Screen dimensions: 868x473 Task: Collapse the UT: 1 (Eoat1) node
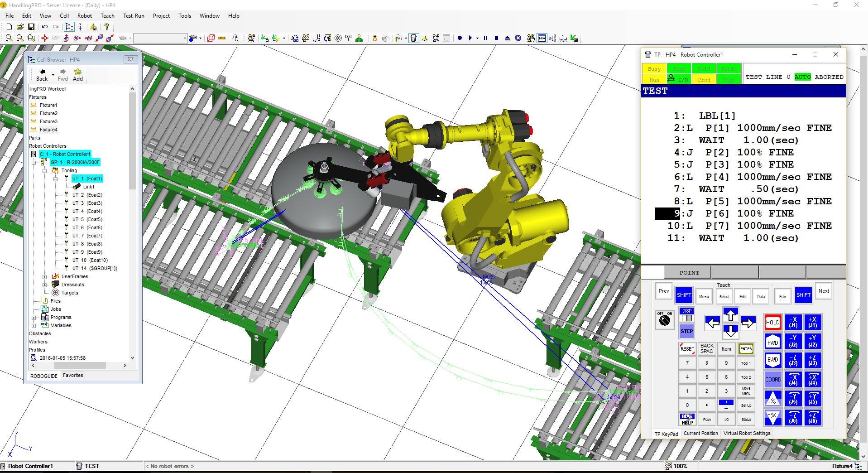pos(55,179)
